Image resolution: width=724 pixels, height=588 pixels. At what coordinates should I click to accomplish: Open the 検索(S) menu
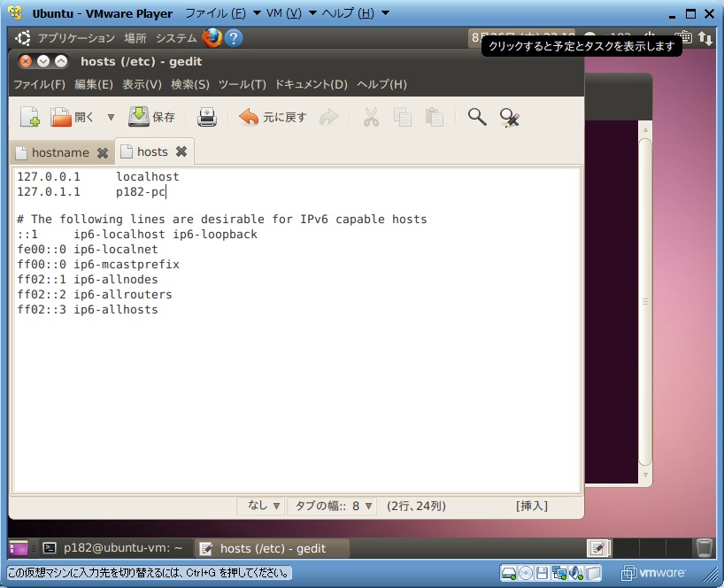[x=190, y=84]
